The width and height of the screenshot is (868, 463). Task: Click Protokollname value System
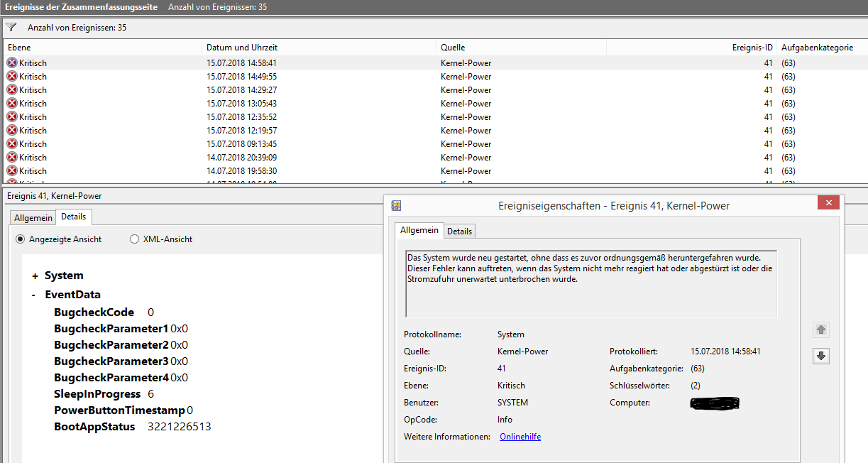(511, 334)
